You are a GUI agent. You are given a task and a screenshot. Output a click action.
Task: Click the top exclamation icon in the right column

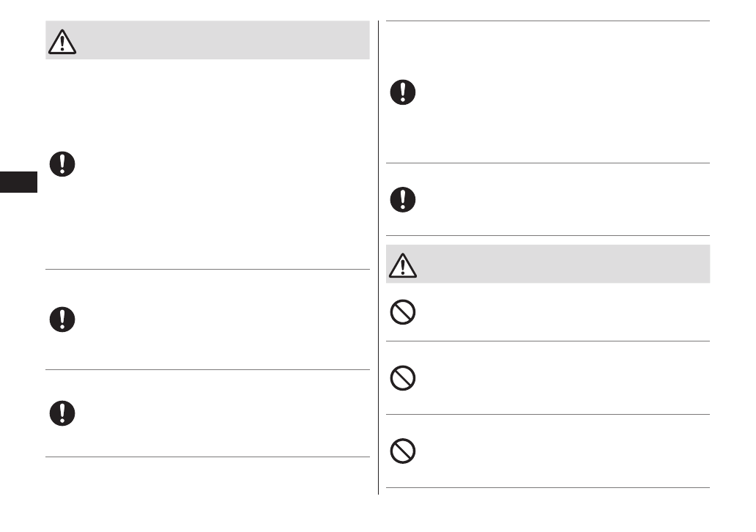tap(403, 92)
